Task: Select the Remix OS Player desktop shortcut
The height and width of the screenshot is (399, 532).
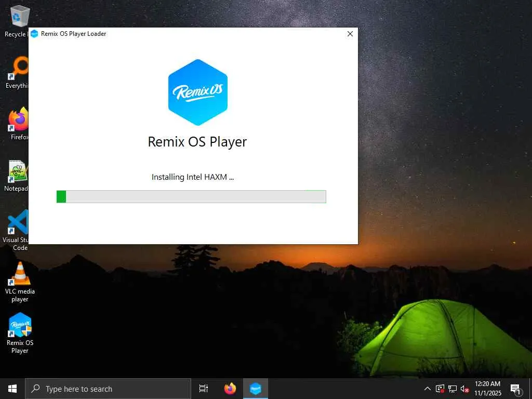Action: pos(20,333)
